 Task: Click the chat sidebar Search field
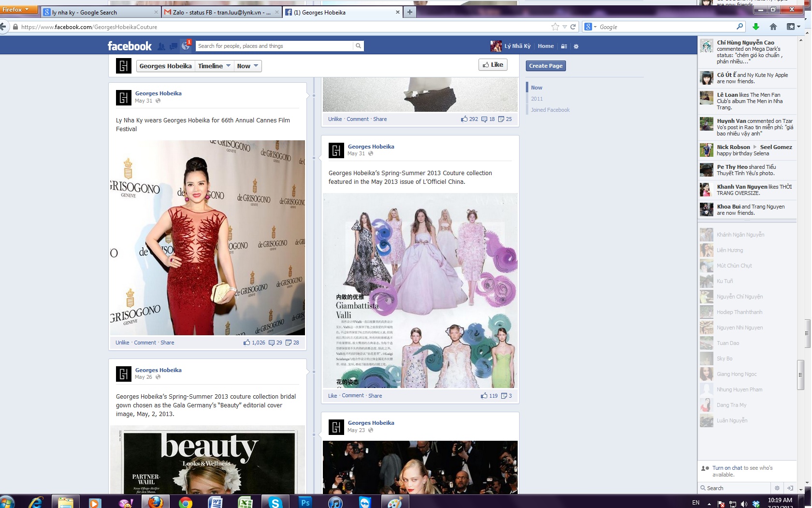[x=735, y=488]
